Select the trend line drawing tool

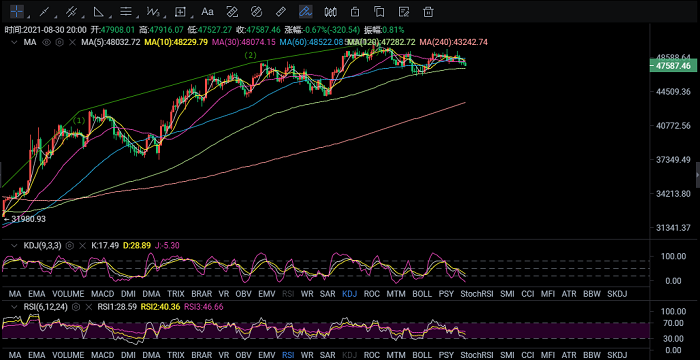pos(44,12)
